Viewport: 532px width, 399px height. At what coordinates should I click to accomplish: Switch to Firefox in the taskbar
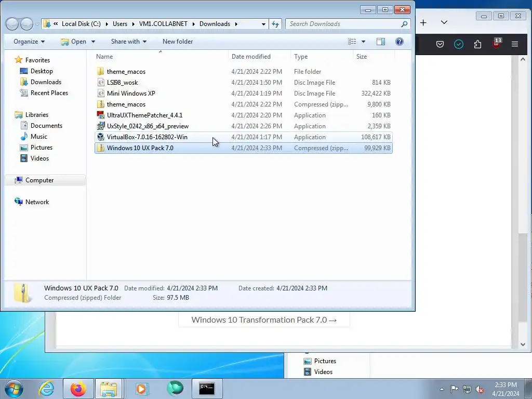78,389
